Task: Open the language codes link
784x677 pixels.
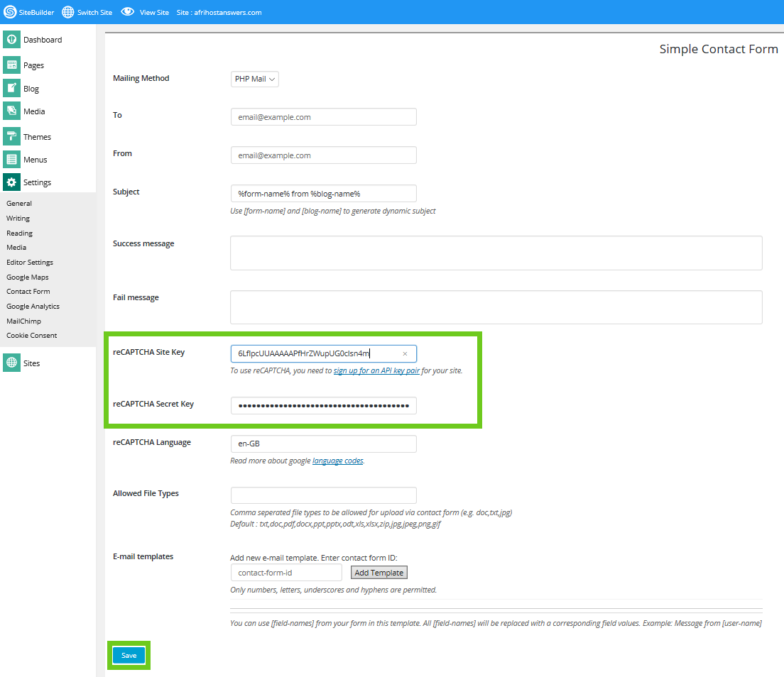Action: tap(337, 461)
